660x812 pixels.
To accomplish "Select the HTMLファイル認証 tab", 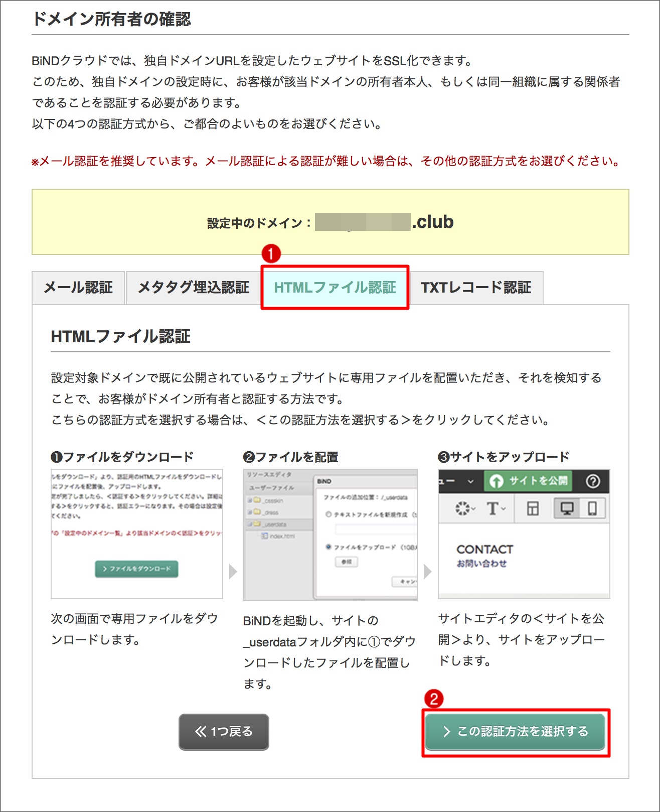I will [335, 288].
